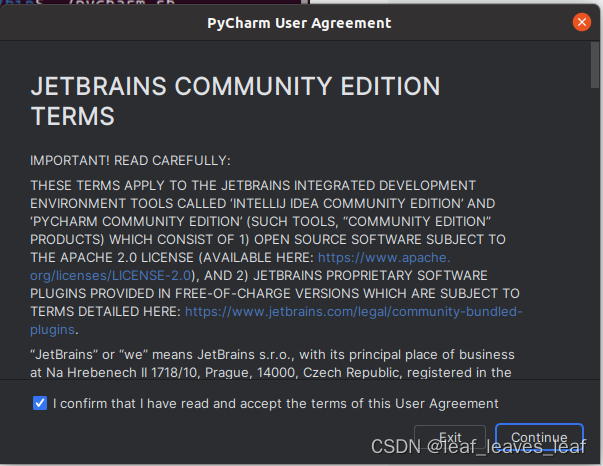Image resolution: width=603 pixels, height=466 pixels.
Task: Click the 'IMPORTANT! READ CAREFULLY:' line
Action: tap(130, 161)
